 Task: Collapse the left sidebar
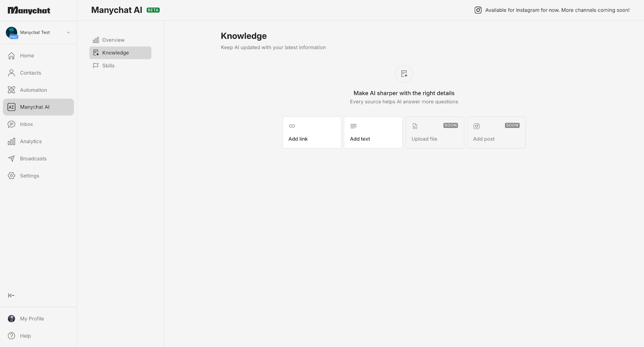11,296
